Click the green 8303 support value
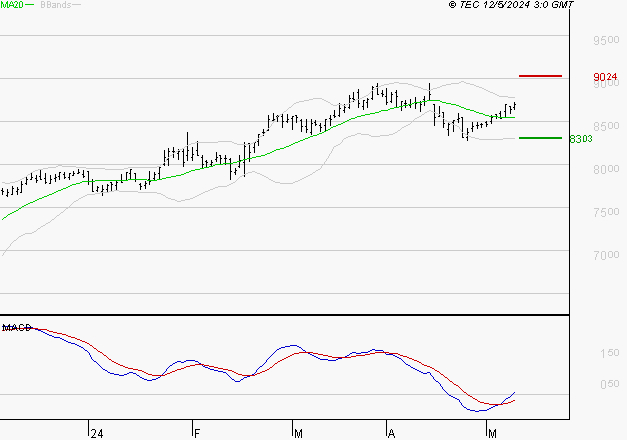This screenshot has width=627, height=440. [581, 139]
